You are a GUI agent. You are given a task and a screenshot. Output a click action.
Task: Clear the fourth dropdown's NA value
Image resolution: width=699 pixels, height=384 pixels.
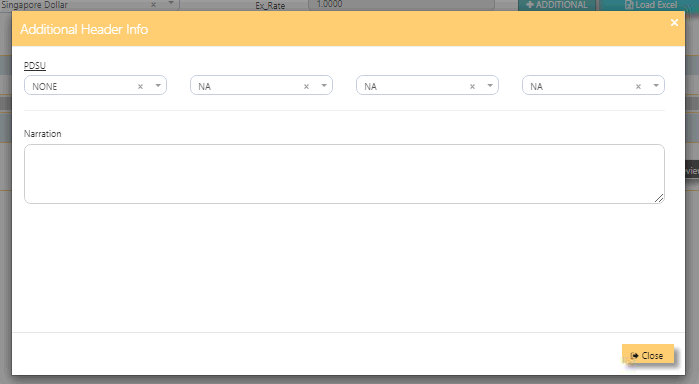(638, 87)
